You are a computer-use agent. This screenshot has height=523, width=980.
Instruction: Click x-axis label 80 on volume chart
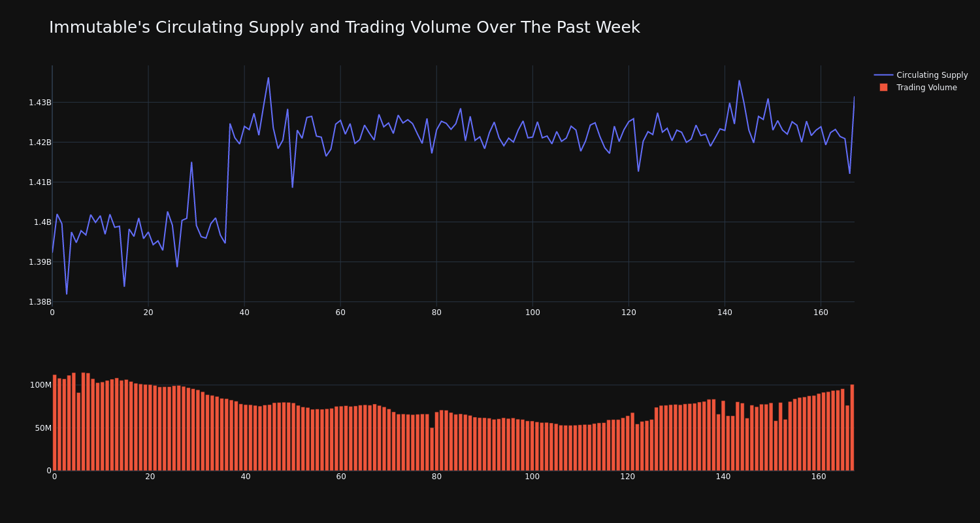436,477
